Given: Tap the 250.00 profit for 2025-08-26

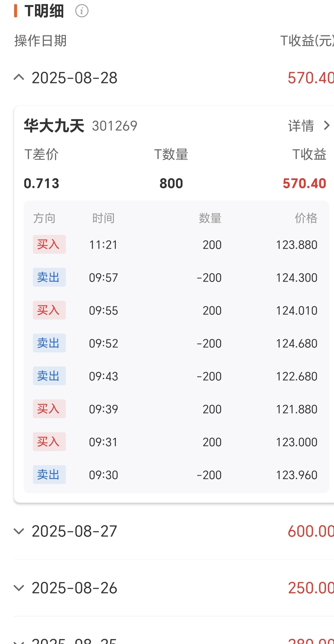Looking at the screenshot, I should [x=311, y=588].
